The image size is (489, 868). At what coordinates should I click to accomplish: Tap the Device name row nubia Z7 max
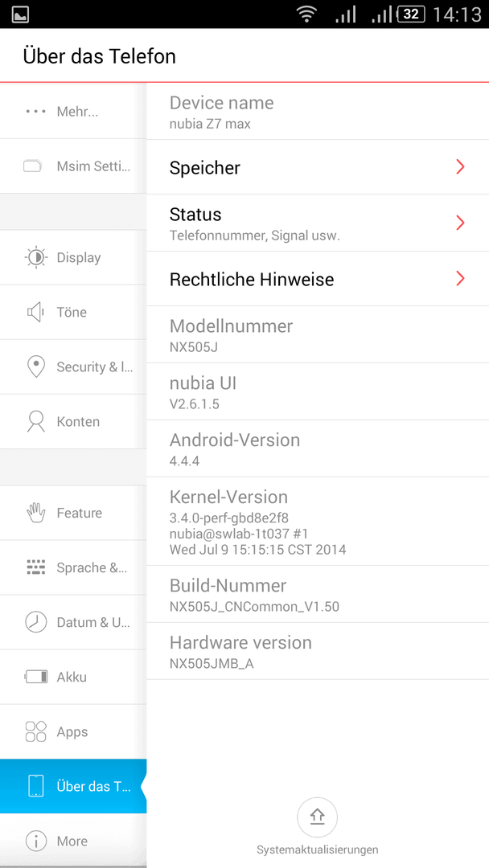[318, 112]
